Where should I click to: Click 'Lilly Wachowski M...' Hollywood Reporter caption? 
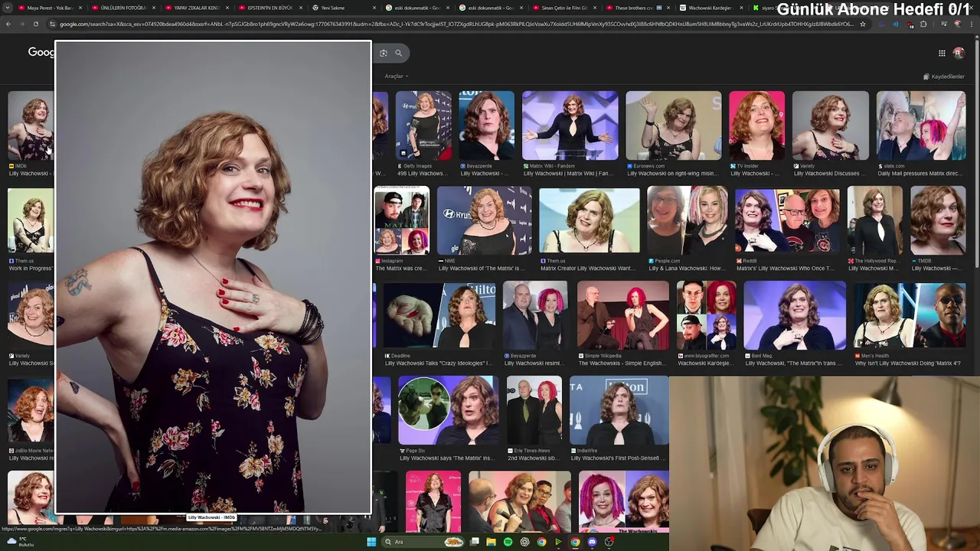coord(874,269)
